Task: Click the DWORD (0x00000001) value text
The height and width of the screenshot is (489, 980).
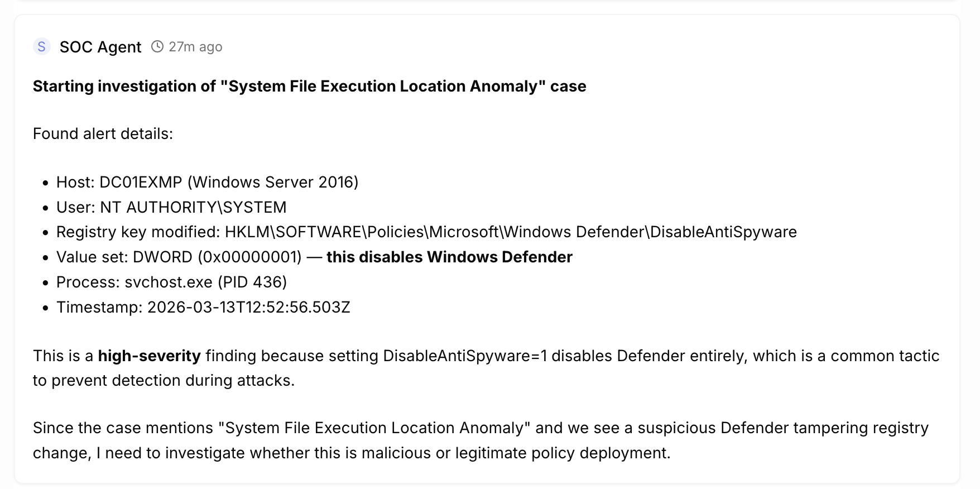Action: point(218,257)
